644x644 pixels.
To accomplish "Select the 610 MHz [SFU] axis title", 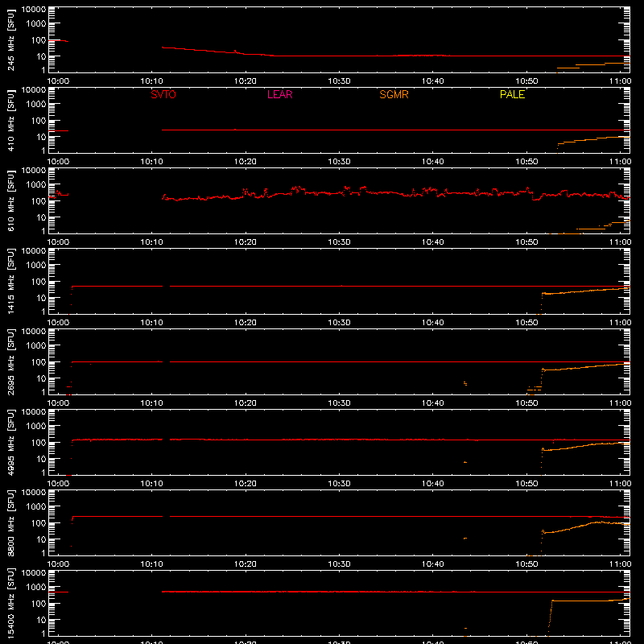I will click(10, 201).
